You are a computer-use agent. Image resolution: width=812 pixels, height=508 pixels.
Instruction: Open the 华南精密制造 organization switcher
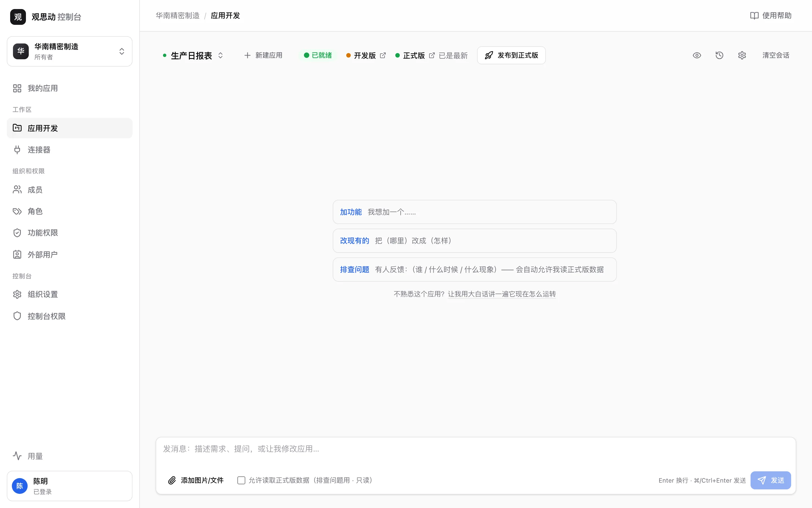pos(69,51)
